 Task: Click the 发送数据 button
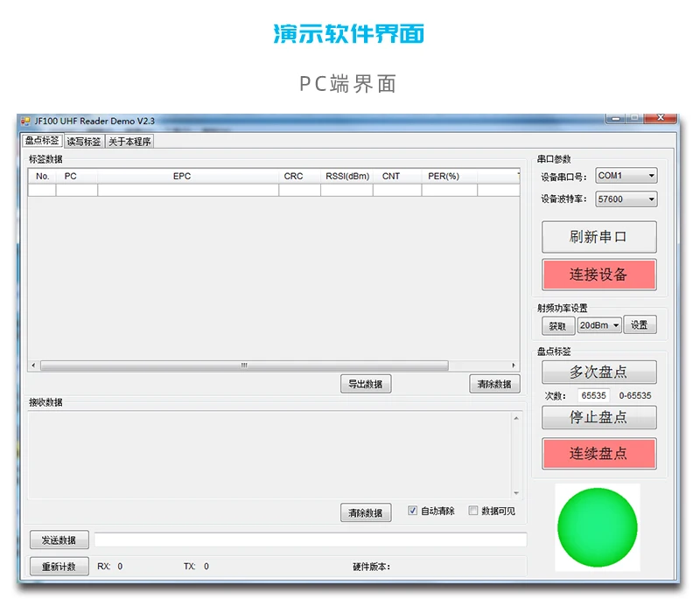coord(59,540)
